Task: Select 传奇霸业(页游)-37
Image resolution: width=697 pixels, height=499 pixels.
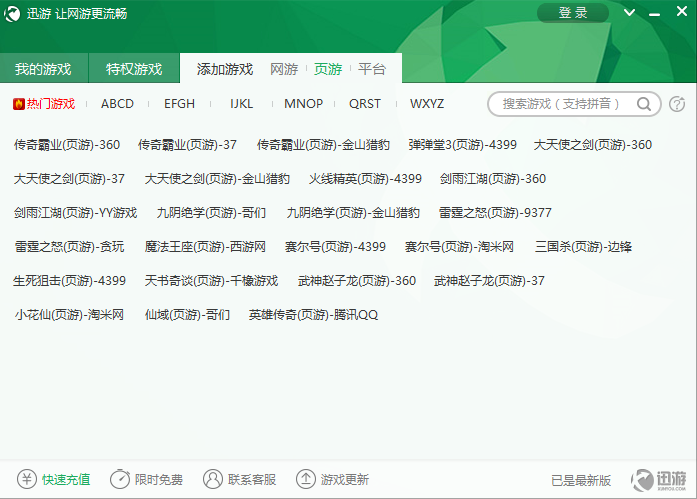Action: [187, 145]
